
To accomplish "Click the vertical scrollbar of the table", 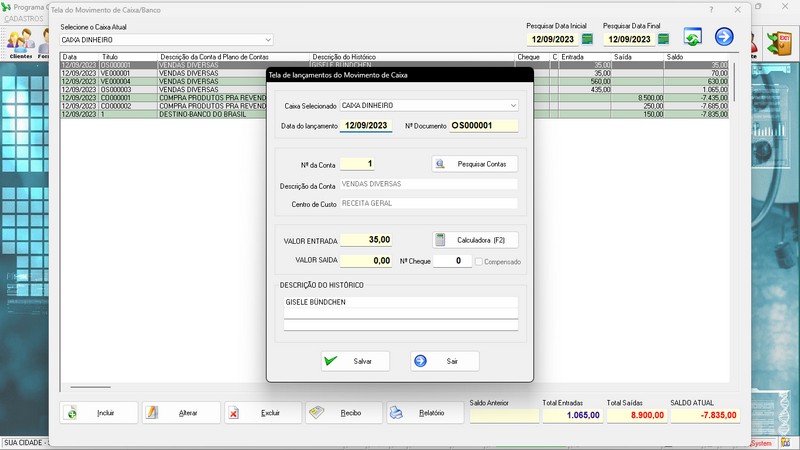I will pos(734,82).
